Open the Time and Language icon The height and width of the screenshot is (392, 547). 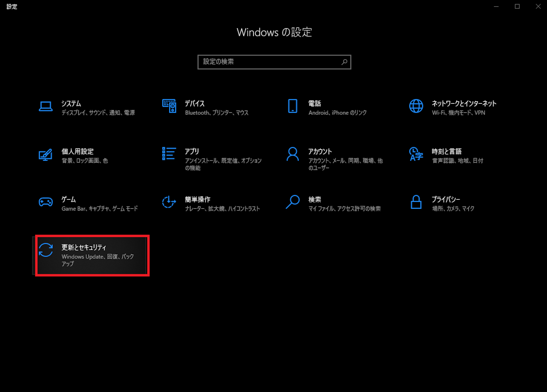[x=416, y=154]
